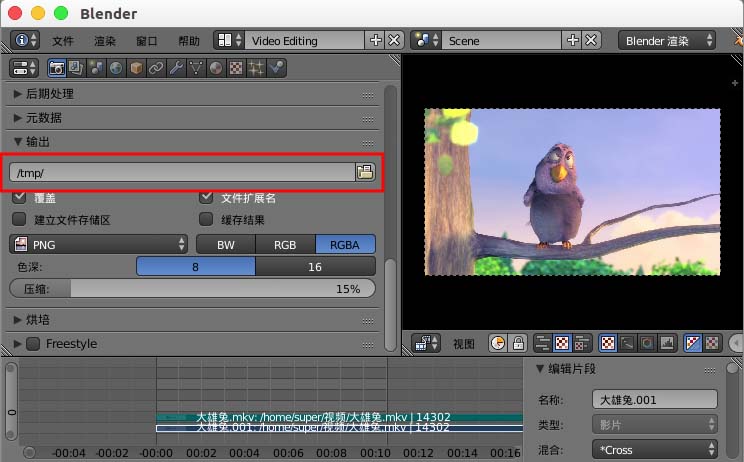
Task: Delete Video Editing screen layout with X
Action: [394, 40]
